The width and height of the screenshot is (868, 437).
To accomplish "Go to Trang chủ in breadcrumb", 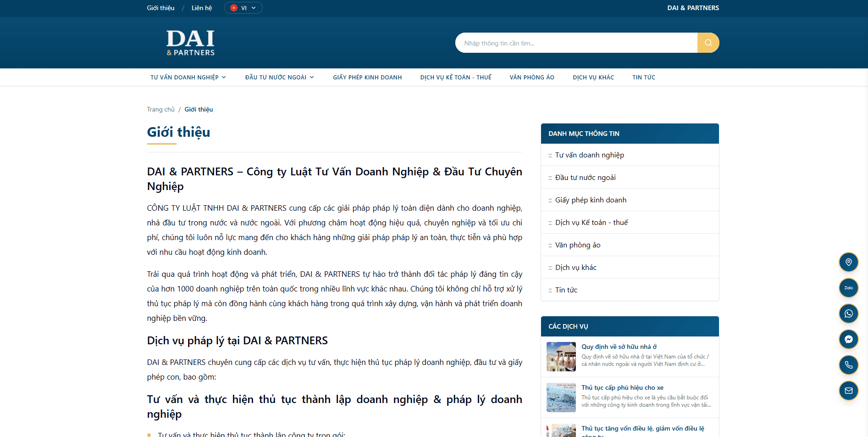I will [160, 109].
